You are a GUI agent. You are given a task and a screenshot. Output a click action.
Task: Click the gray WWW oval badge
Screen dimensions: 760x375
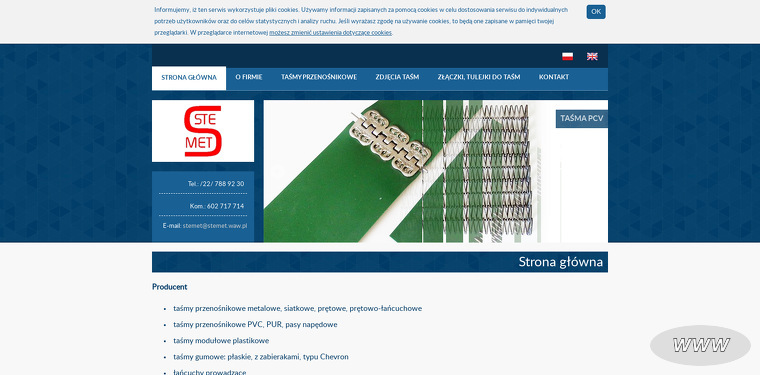click(700, 345)
